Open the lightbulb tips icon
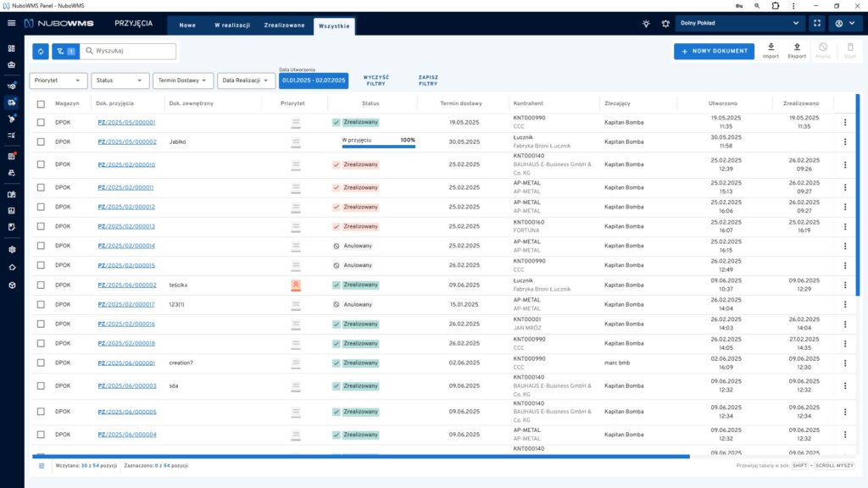 click(647, 24)
